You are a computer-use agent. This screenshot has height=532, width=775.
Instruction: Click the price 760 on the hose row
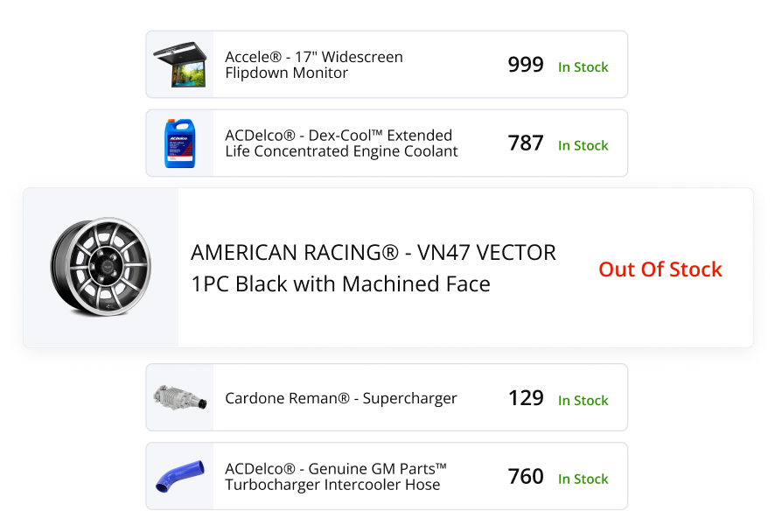click(x=525, y=475)
